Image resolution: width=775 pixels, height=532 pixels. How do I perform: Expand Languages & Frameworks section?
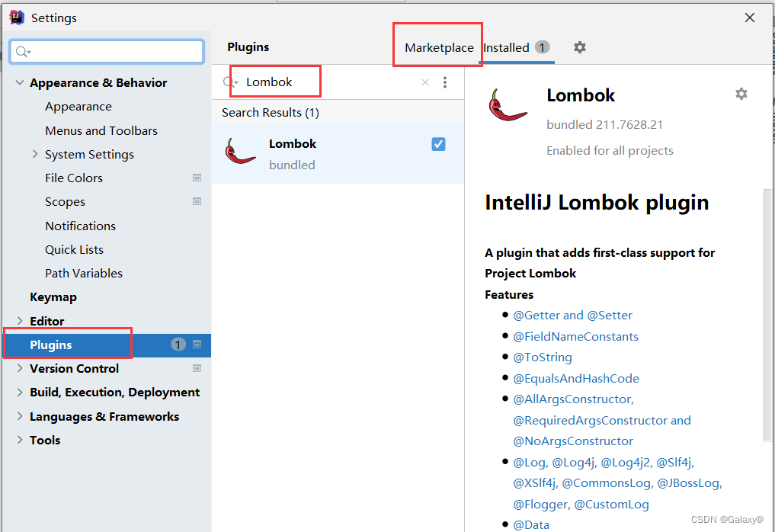tap(20, 416)
